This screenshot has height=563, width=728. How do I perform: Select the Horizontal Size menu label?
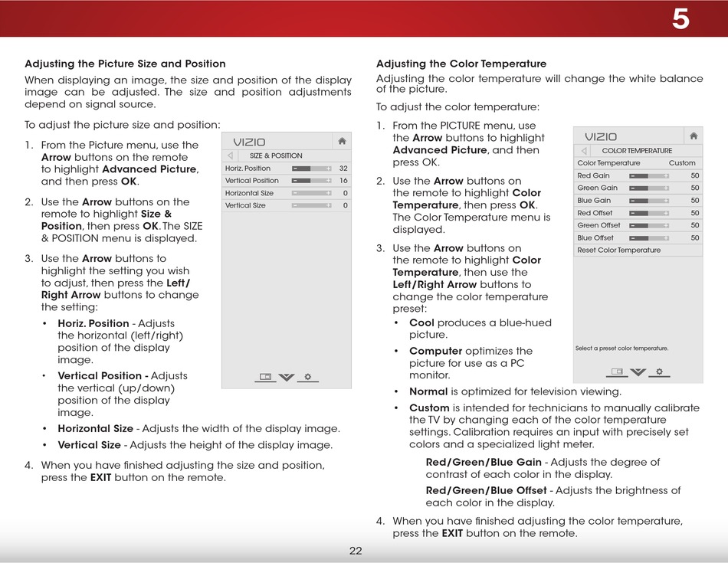[x=249, y=193]
